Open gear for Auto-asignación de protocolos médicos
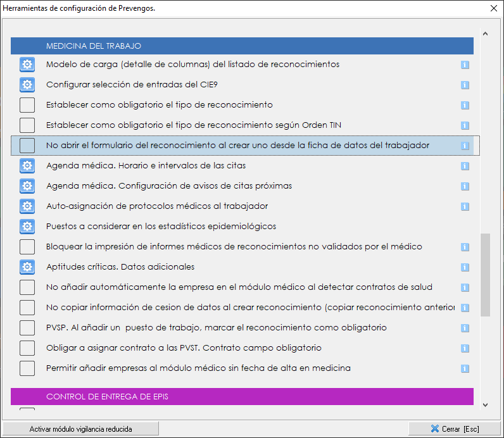 [27, 206]
